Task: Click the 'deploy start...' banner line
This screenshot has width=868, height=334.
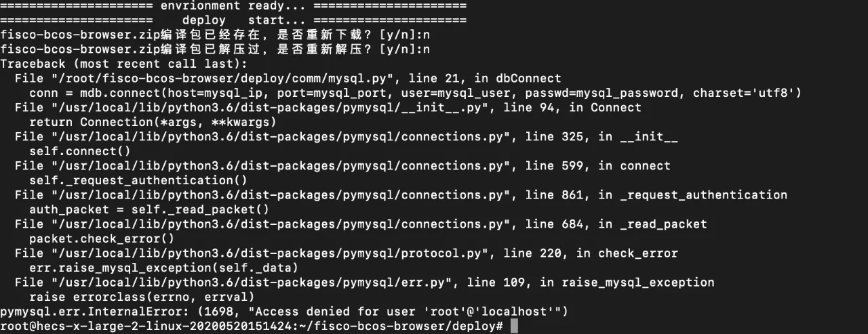Action: [233, 20]
